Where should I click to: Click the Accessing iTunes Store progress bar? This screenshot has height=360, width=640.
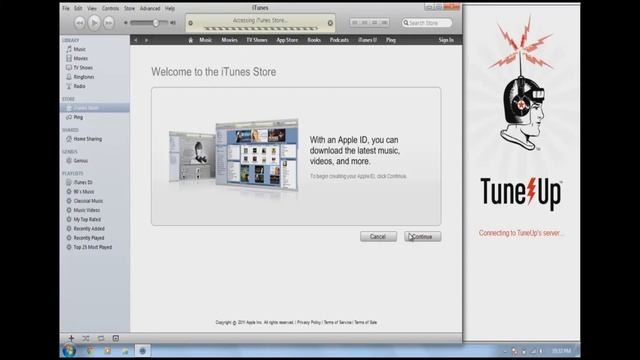(x=260, y=29)
